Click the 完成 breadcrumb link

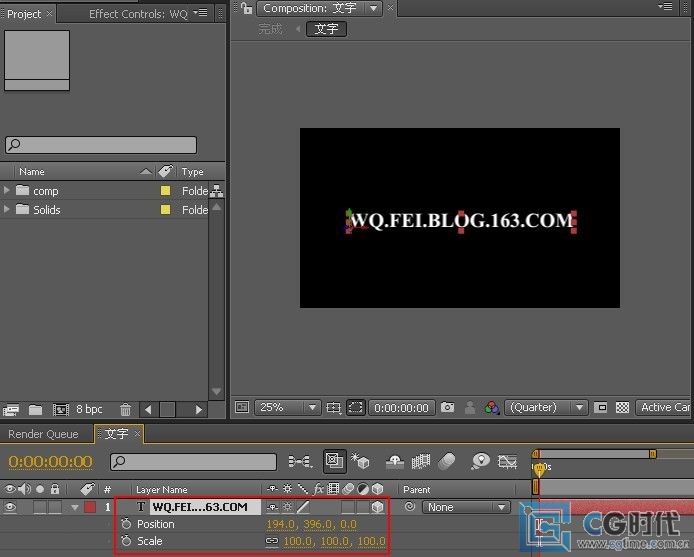coord(270,29)
